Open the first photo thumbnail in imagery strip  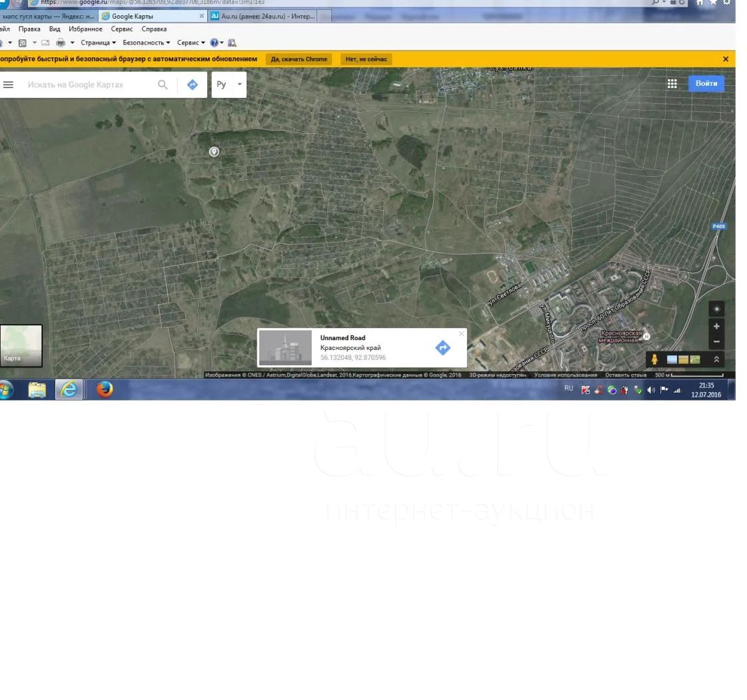[x=672, y=359]
